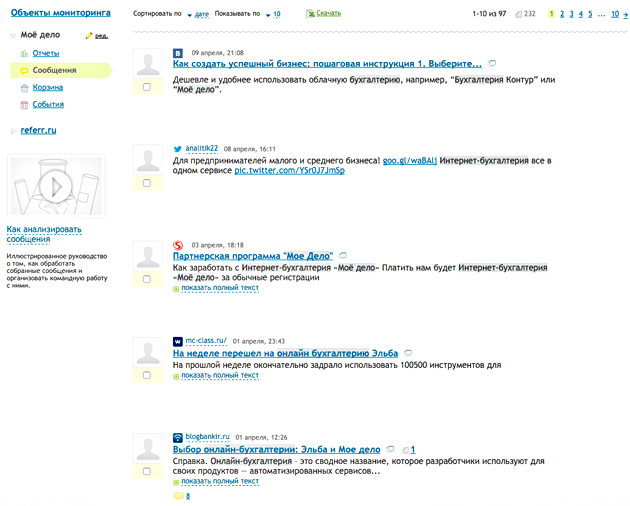630x506 pixels.
Task: Tick the checkbox for Партнерская программа post
Action: [x=147, y=279]
